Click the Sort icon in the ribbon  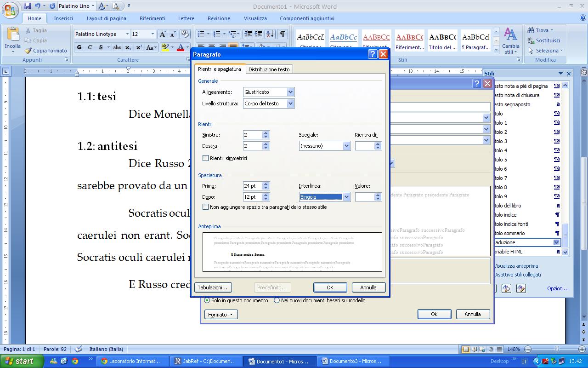coord(270,34)
